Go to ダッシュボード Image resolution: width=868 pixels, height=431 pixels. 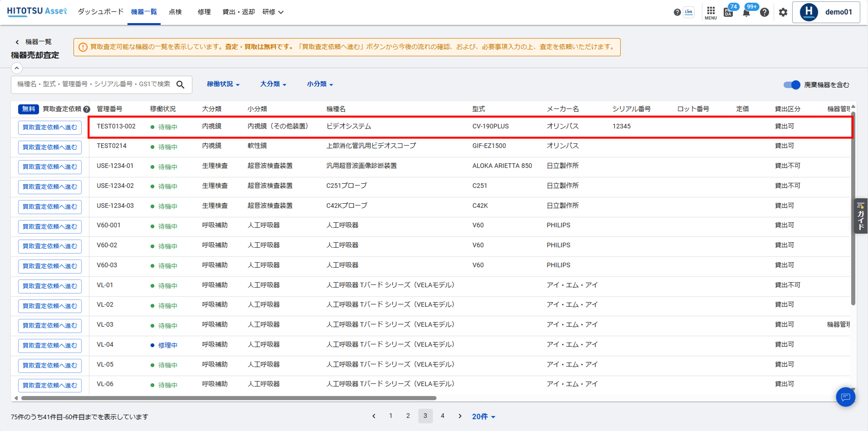[x=100, y=12]
